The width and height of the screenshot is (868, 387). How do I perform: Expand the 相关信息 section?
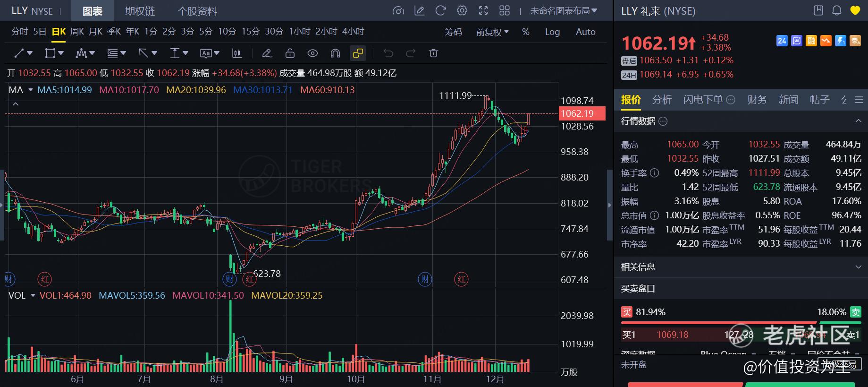coord(858,267)
